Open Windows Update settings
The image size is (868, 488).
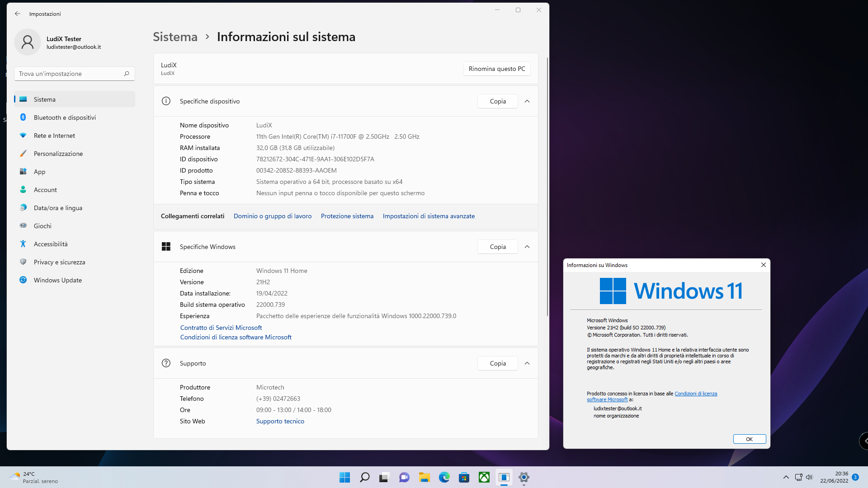(x=75, y=280)
